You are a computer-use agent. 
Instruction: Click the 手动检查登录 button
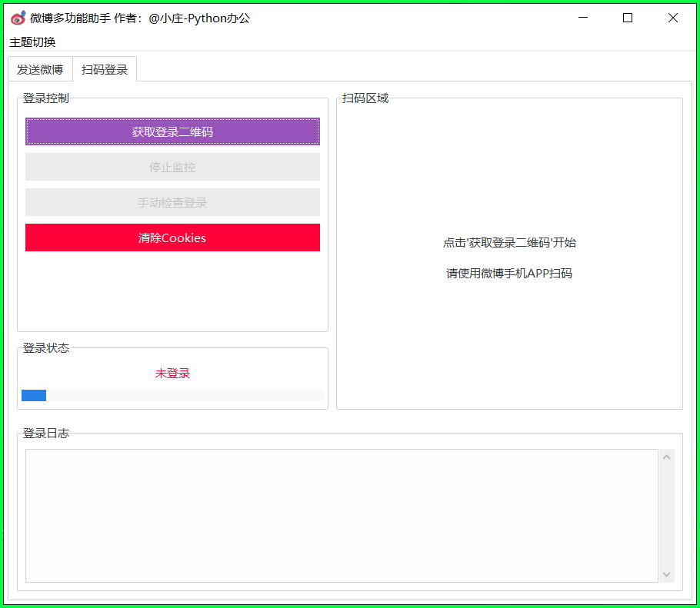172,202
